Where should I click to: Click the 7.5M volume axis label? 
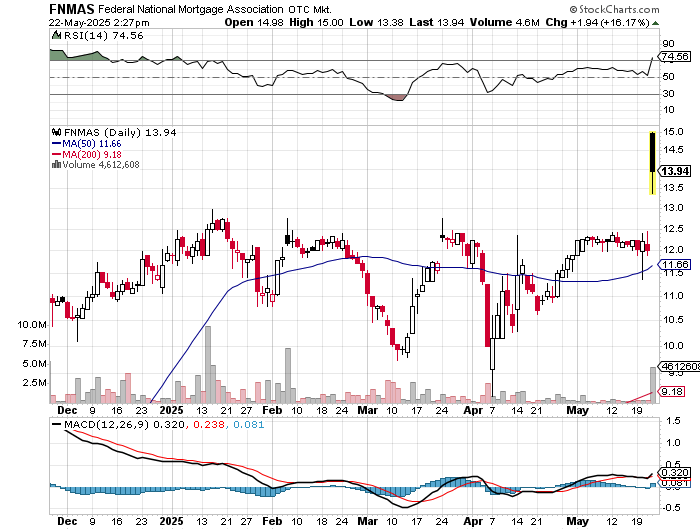35,344
